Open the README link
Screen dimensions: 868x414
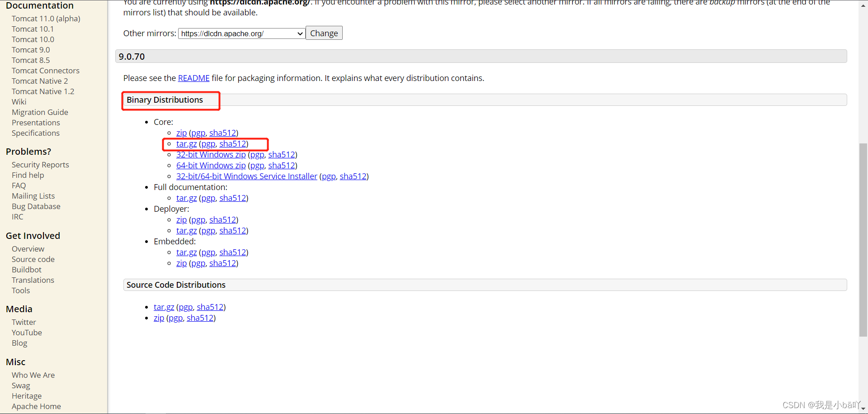(193, 78)
